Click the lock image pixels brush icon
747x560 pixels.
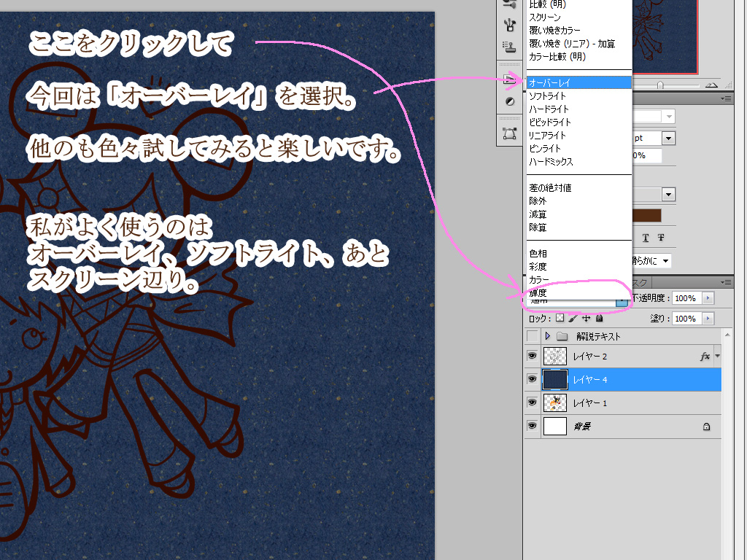[573, 319]
